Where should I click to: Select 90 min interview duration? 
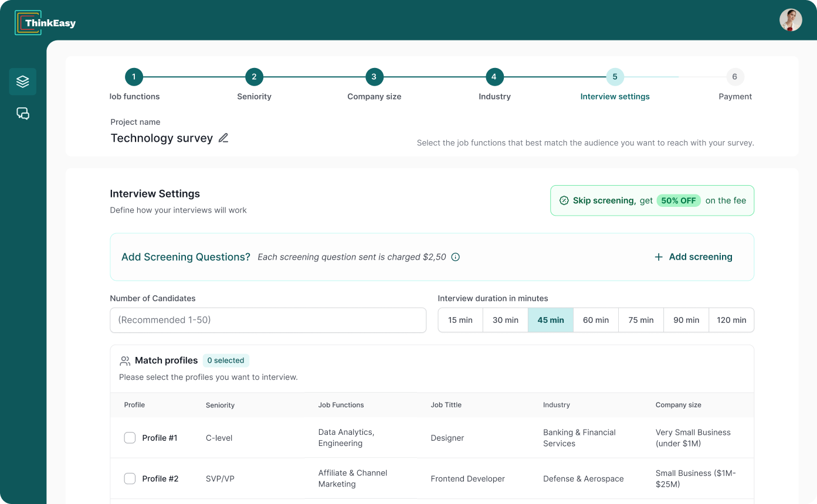pyautogui.click(x=686, y=320)
